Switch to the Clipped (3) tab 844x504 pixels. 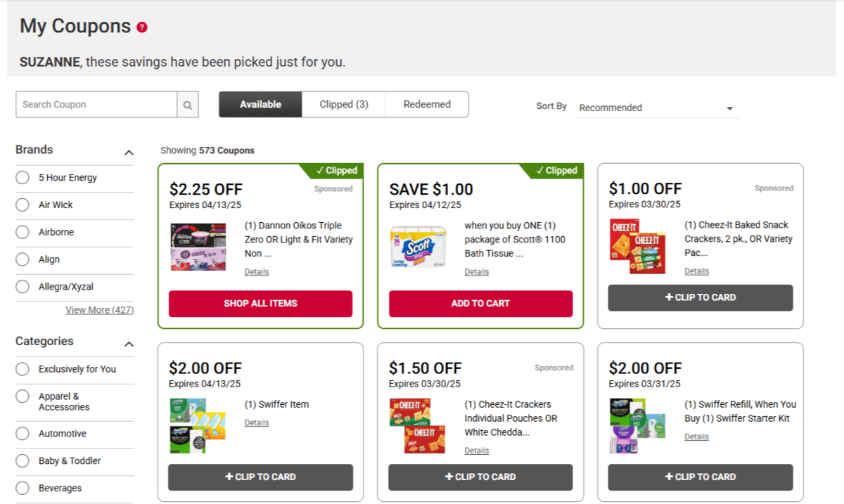[x=343, y=105]
